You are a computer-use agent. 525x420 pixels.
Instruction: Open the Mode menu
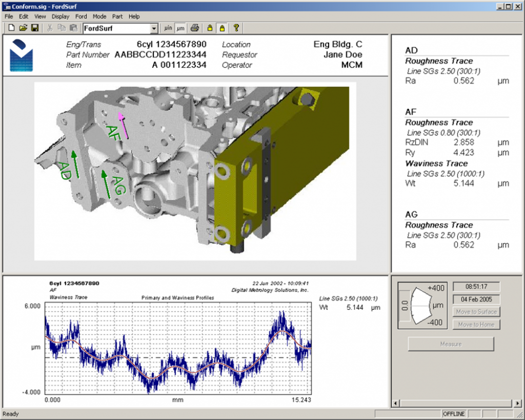[x=99, y=16]
